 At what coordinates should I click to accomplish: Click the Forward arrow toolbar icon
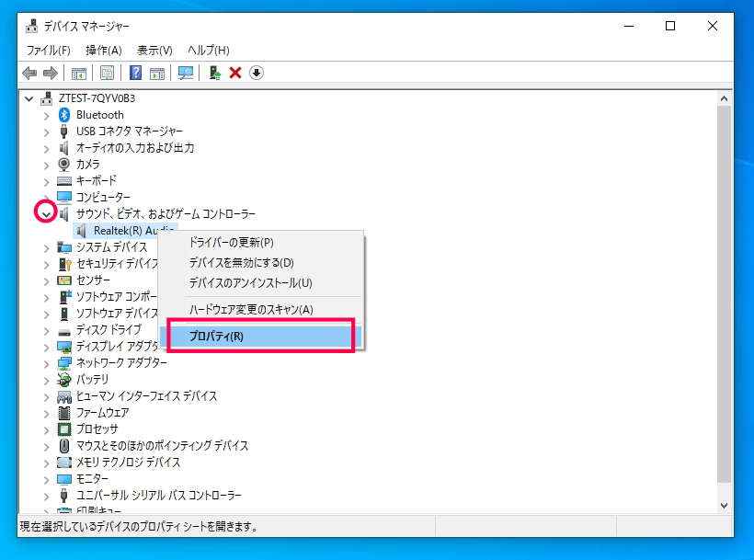point(51,73)
